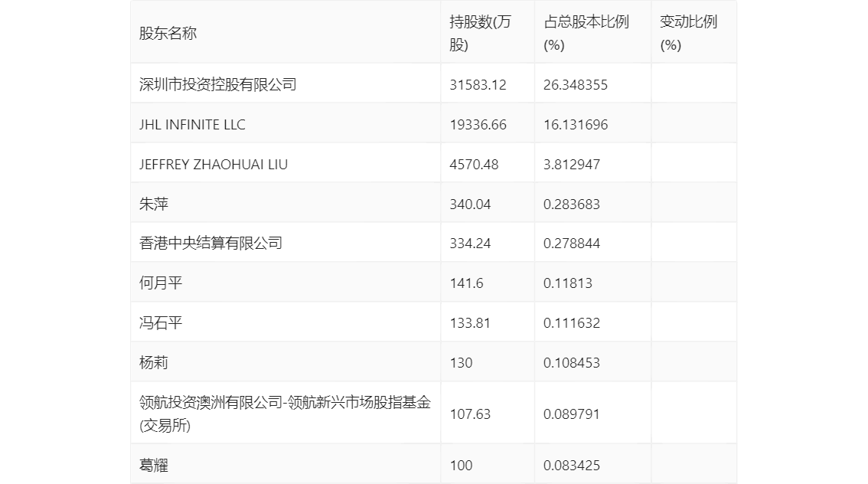Viewport: 868px width, 484px height.
Task: Select shareholder name 葛耀
Action: (x=153, y=465)
